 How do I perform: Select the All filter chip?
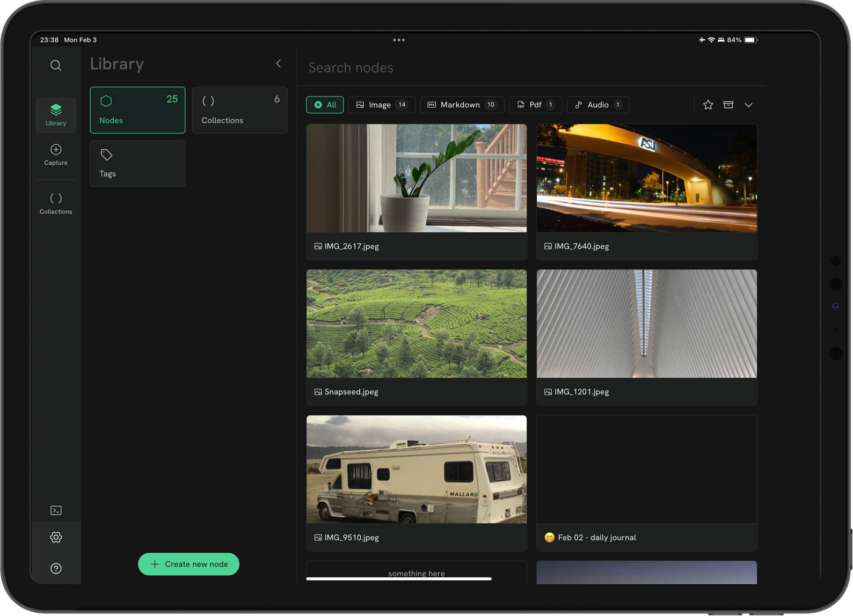[x=325, y=105]
